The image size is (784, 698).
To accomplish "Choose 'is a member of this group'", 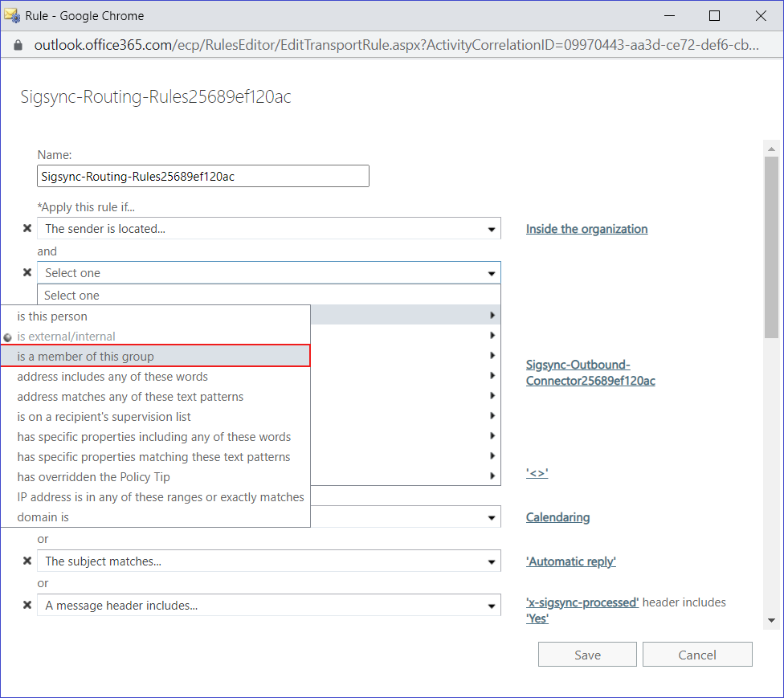I will [155, 357].
